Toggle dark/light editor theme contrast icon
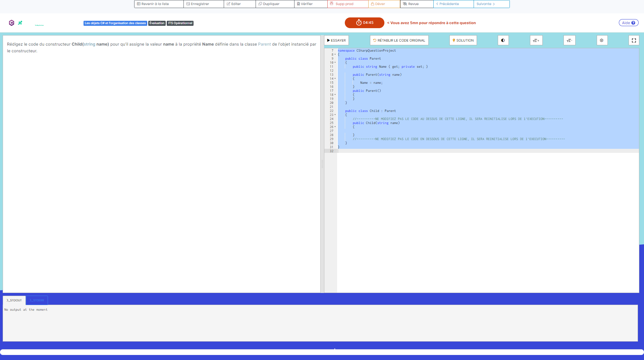 click(x=503, y=40)
